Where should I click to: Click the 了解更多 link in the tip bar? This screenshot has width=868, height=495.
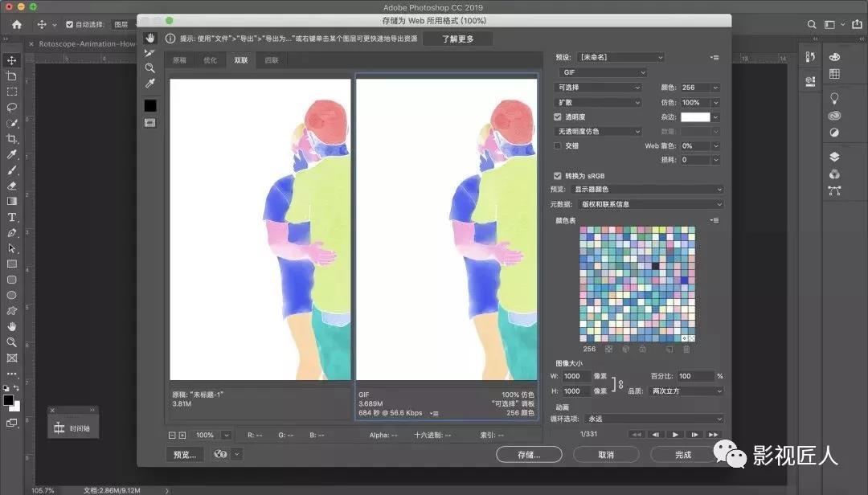point(459,38)
